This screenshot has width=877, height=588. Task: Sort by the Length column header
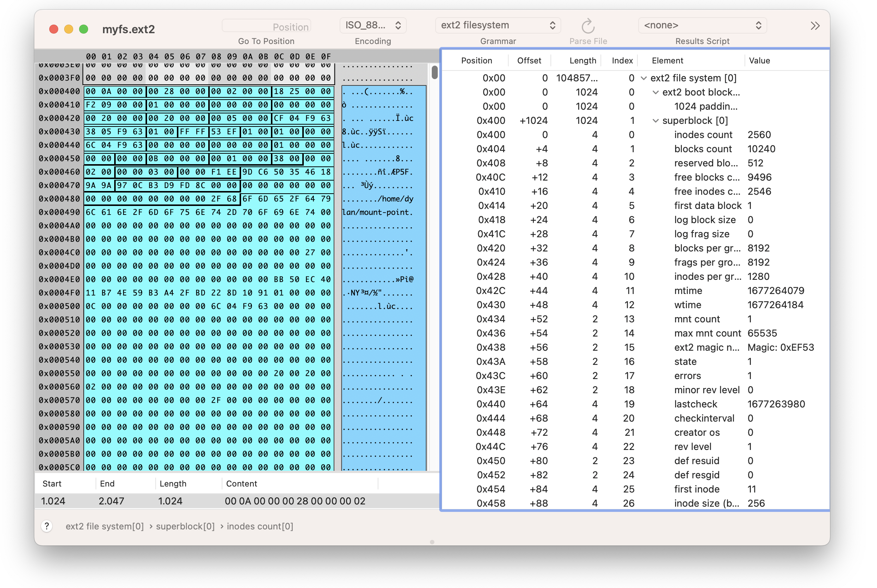[x=583, y=60]
